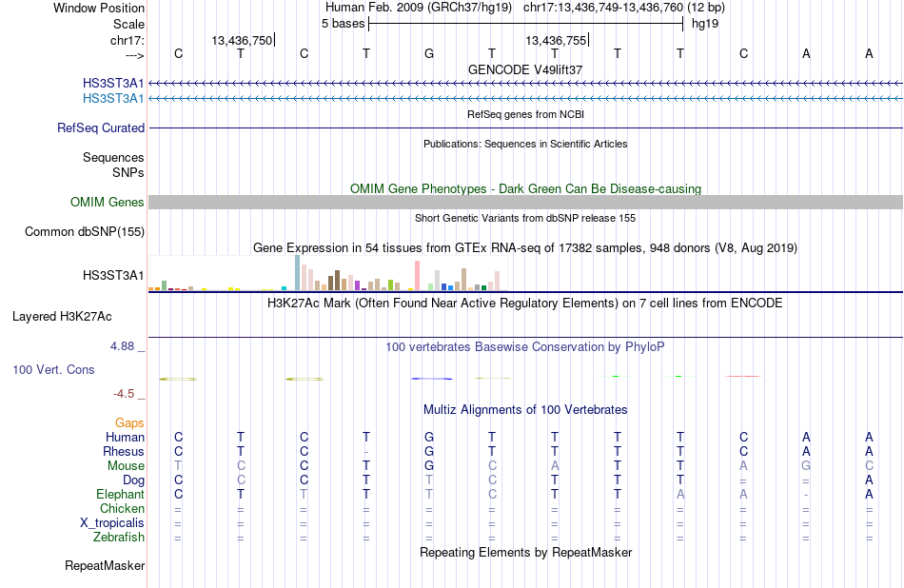Select the Zebrafish alignment row label
Screen dimensions: 904x588
pyautogui.click(x=119, y=538)
